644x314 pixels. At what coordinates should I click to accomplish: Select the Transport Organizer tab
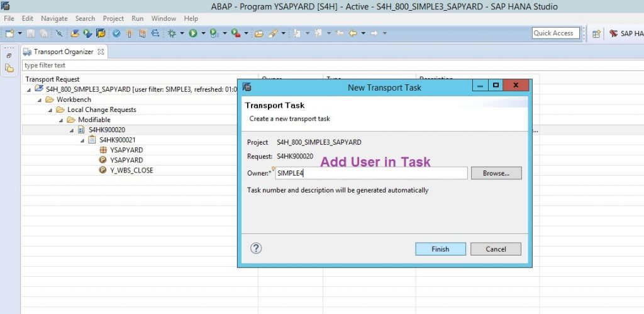[64, 52]
